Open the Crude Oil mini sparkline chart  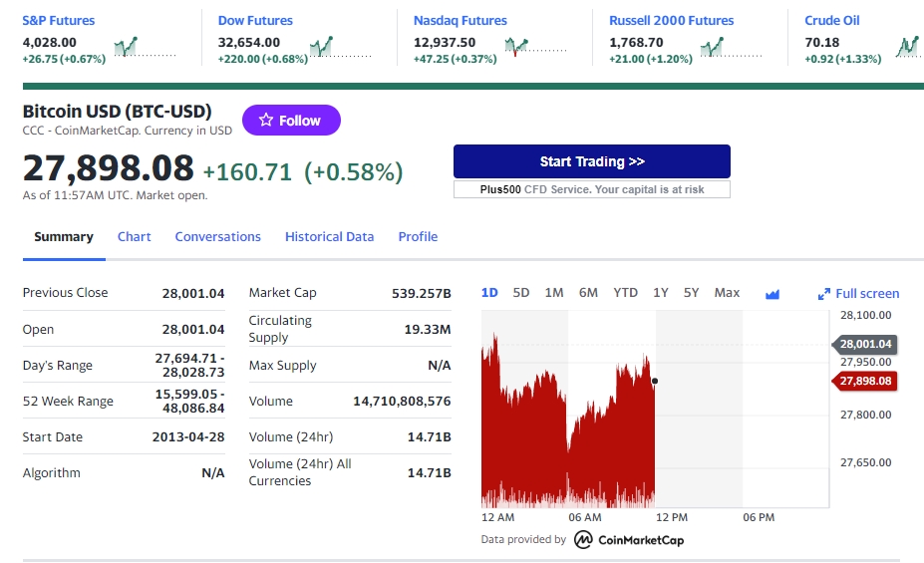[909, 47]
